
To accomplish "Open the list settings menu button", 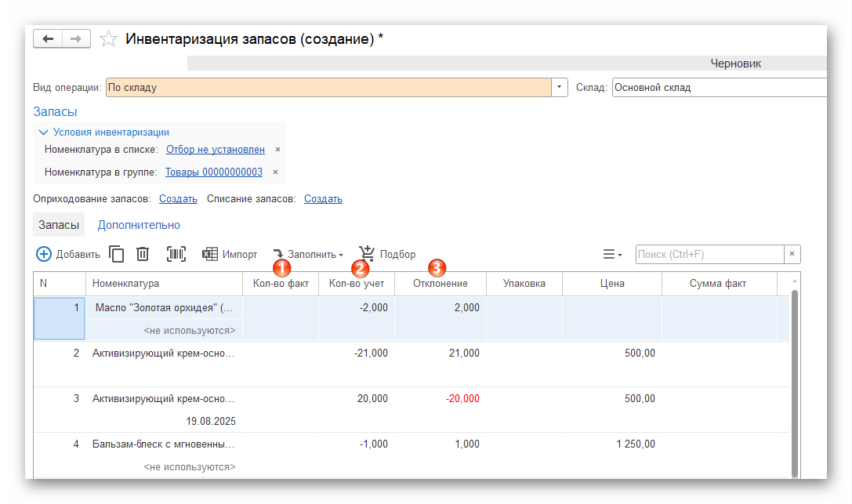I will click(x=612, y=254).
